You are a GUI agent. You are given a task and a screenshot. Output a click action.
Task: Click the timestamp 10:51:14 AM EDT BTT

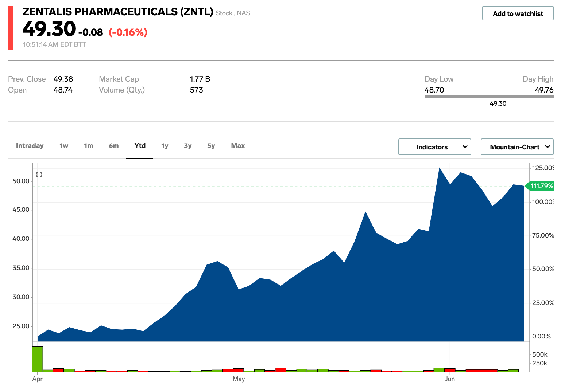(54, 44)
